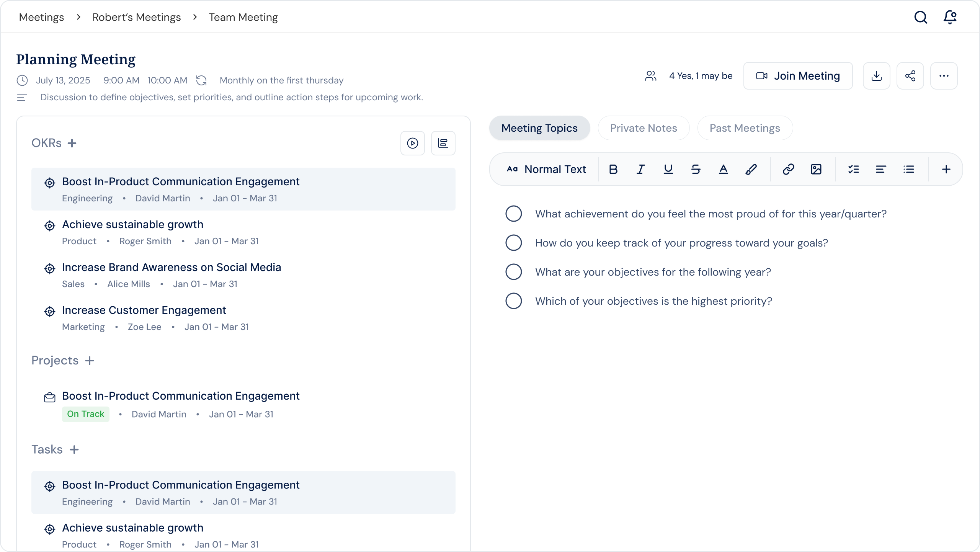This screenshot has width=980, height=552.
Task: Share the meeting with share icon
Action: pos(910,76)
